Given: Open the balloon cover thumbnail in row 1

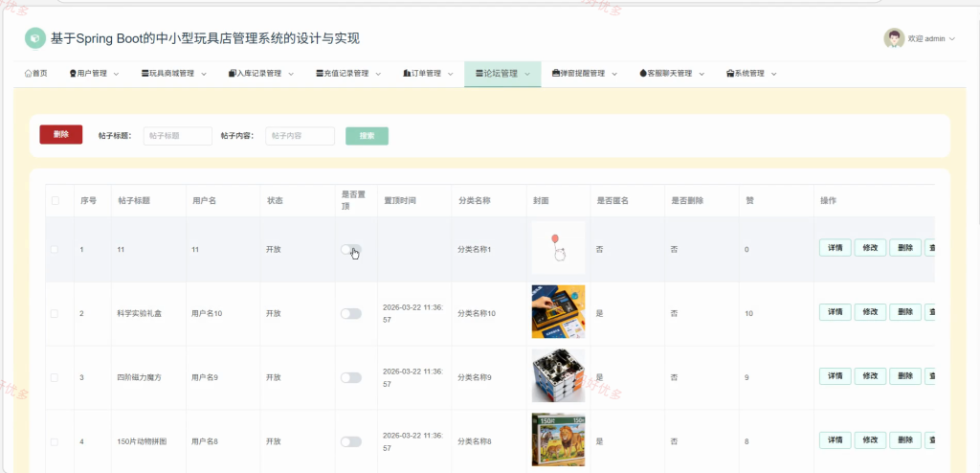Looking at the screenshot, I should click(558, 248).
